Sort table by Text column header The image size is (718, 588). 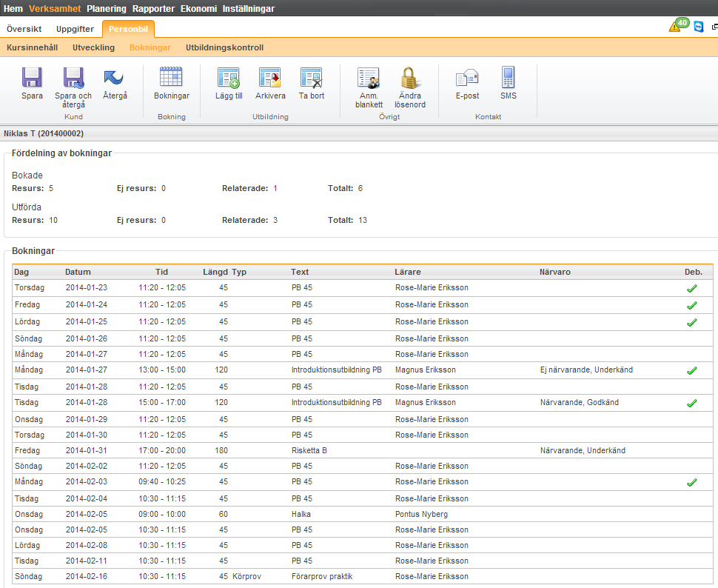click(300, 272)
